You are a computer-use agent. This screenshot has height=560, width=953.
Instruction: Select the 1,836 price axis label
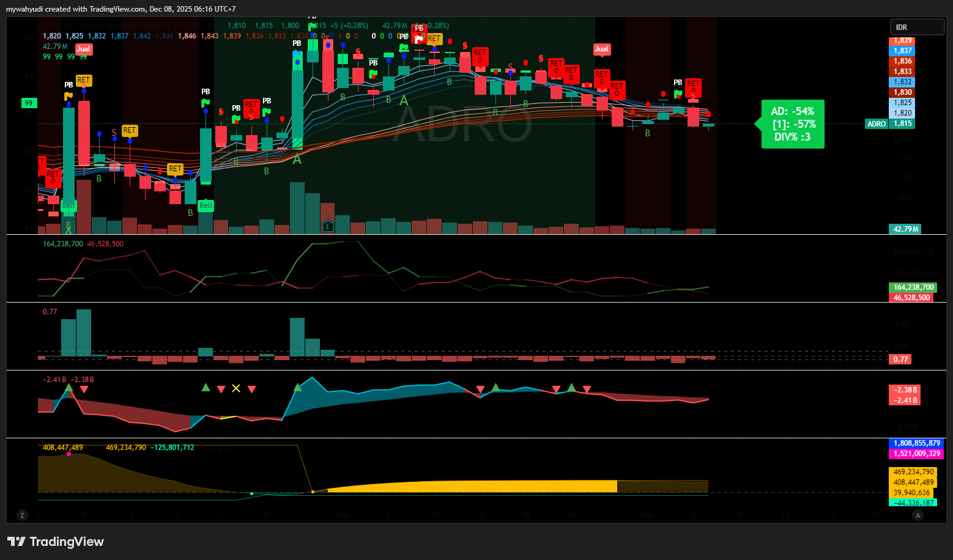(x=903, y=61)
